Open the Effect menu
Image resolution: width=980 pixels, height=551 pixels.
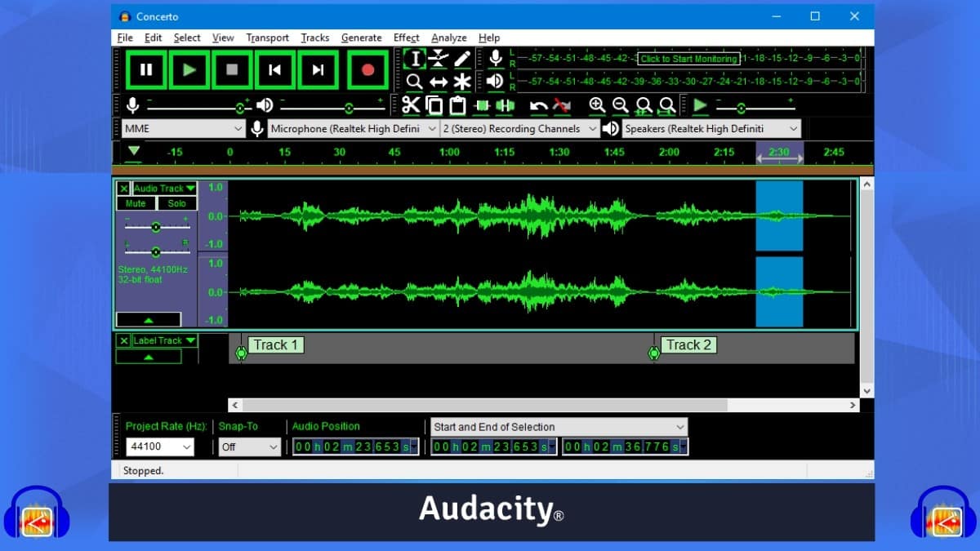(406, 38)
